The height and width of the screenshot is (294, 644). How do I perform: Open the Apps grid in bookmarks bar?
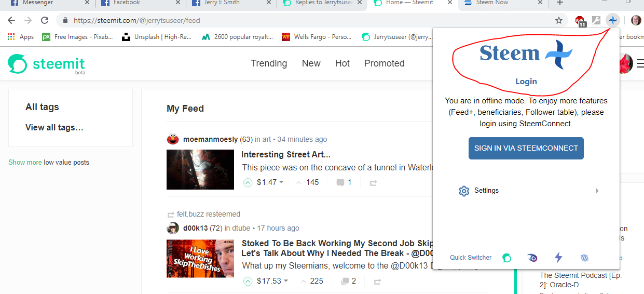pos(21,37)
